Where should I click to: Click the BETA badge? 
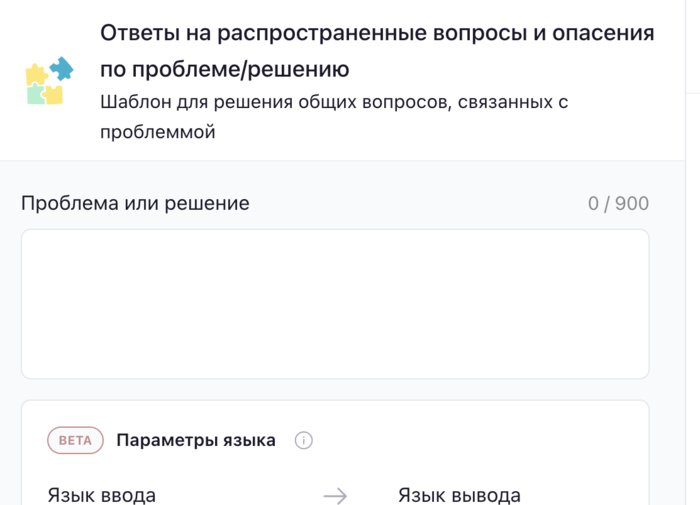tap(75, 440)
